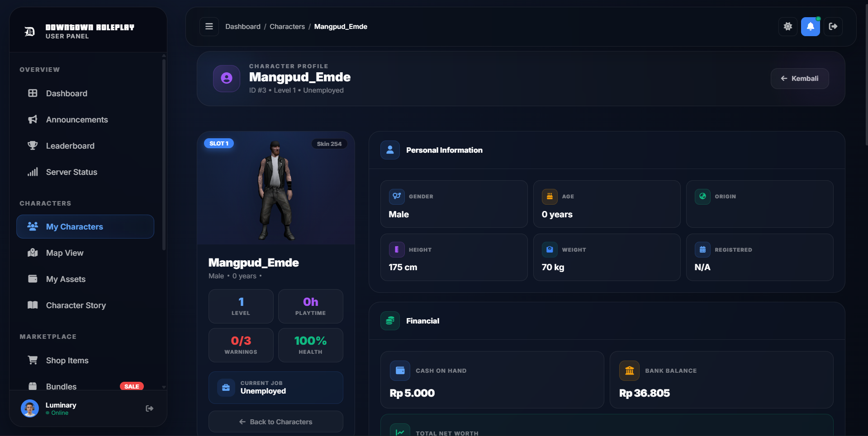Click the N/A registered value
This screenshot has width=868, height=436.
(702, 267)
